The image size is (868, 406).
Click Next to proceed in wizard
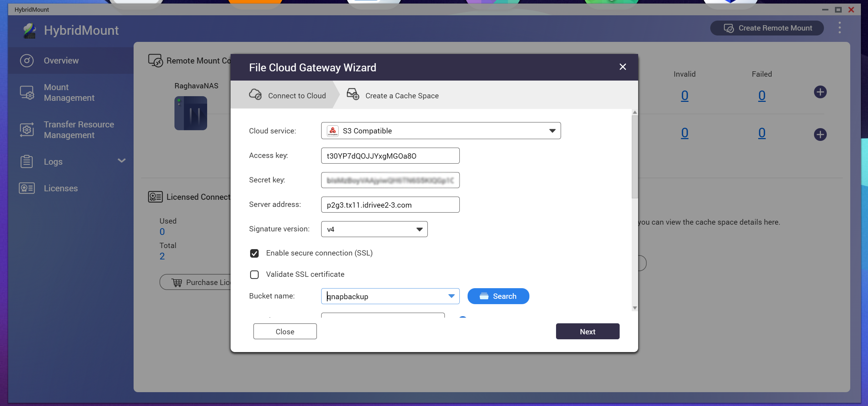pyautogui.click(x=588, y=331)
